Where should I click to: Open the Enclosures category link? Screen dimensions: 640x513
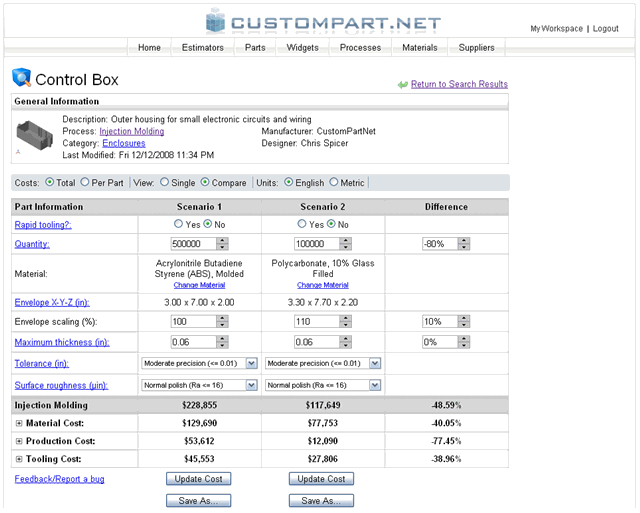pyautogui.click(x=124, y=143)
